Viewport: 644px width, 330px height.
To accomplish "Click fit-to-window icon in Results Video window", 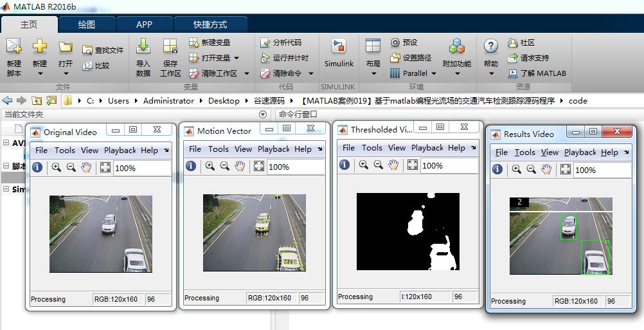I will pos(566,169).
